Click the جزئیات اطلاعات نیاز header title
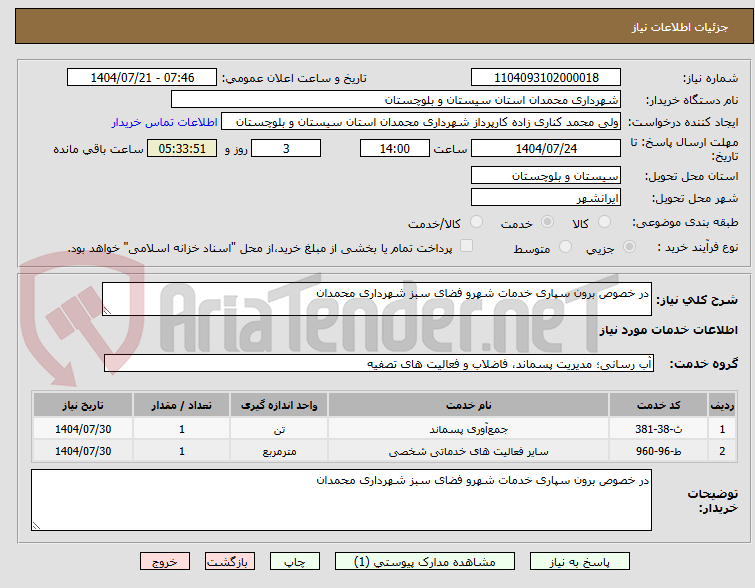 click(679, 27)
